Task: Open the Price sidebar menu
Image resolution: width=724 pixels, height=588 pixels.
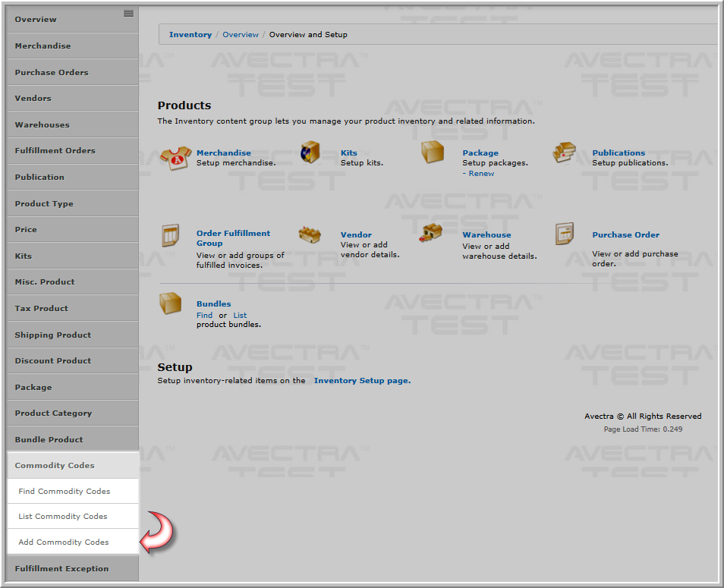Action: pyautogui.click(x=73, y=229)
